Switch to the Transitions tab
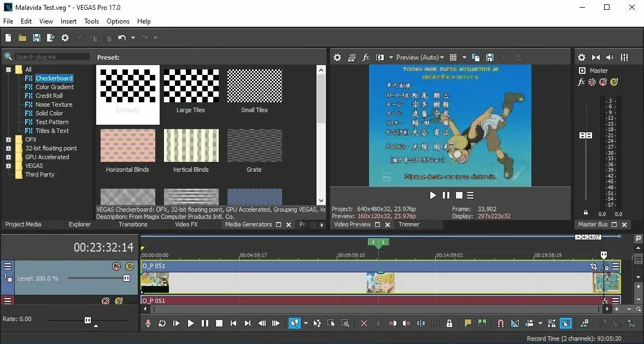The height and width of the screenshot is (344, 644). click(133, 224)
